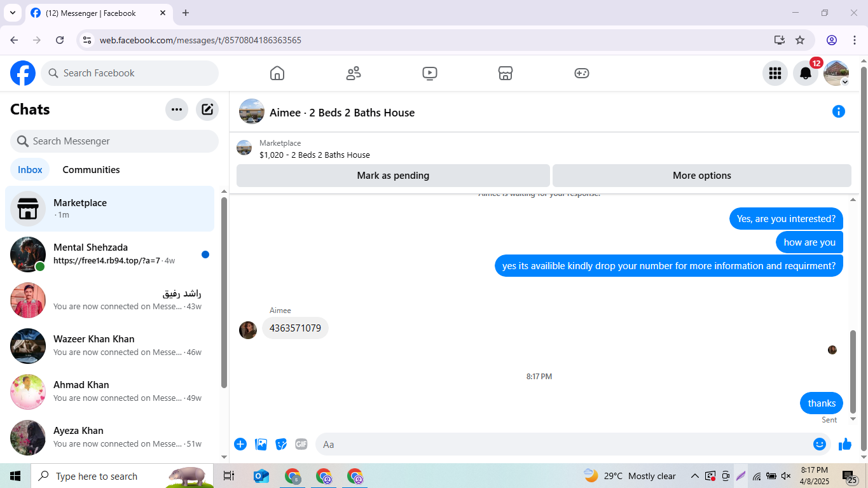The image size is (868, 488).
Task: Click Aimee's avatar next to her message
Action: click(x=248, y=330)
